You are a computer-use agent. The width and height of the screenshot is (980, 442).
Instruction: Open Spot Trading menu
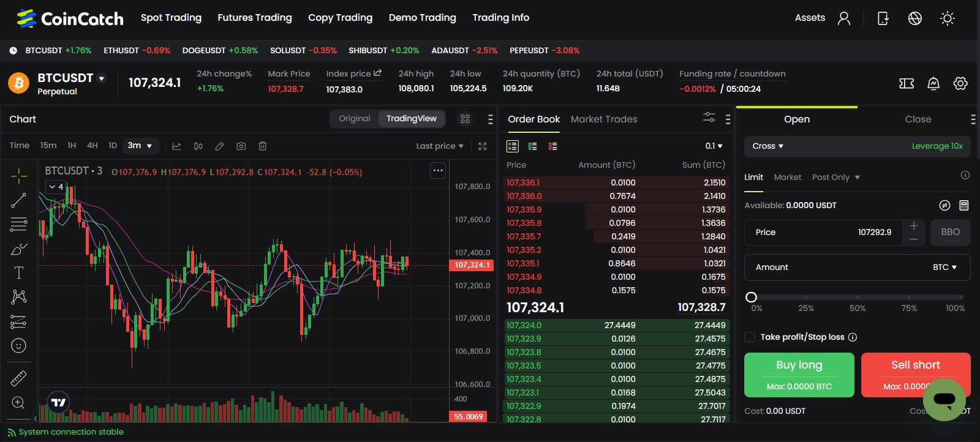[171, 18]
